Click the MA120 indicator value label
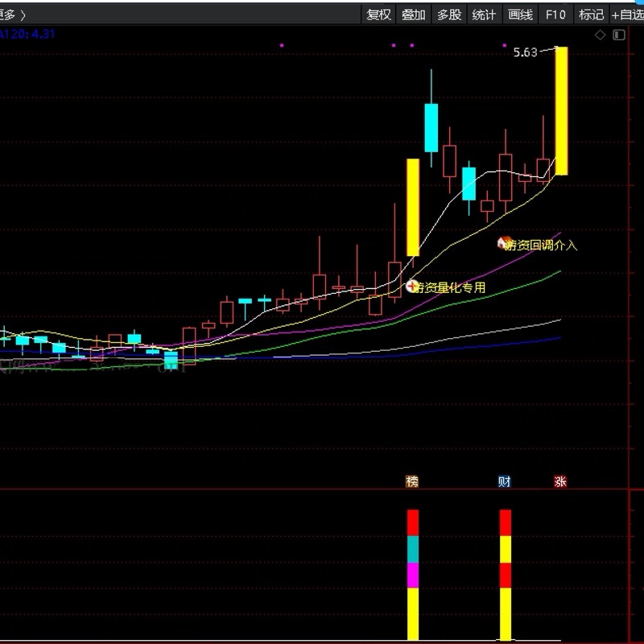 click(x=27, y=34)
